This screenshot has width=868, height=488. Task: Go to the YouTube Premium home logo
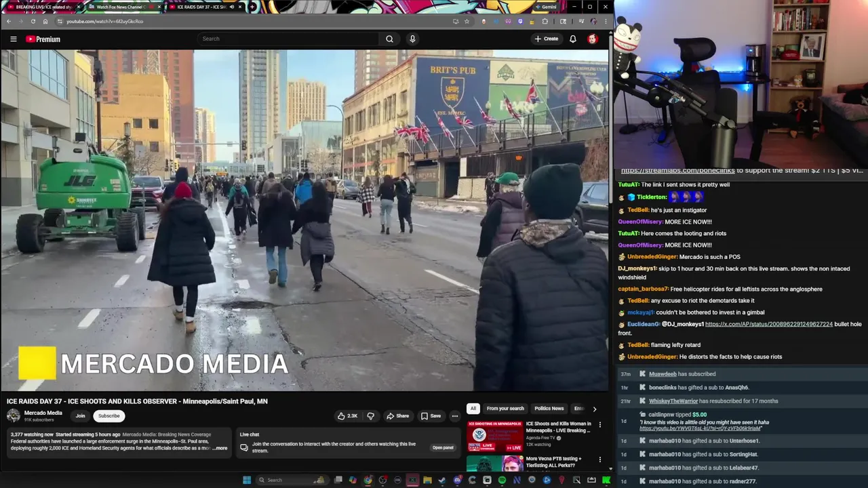(x=43, y=39)
